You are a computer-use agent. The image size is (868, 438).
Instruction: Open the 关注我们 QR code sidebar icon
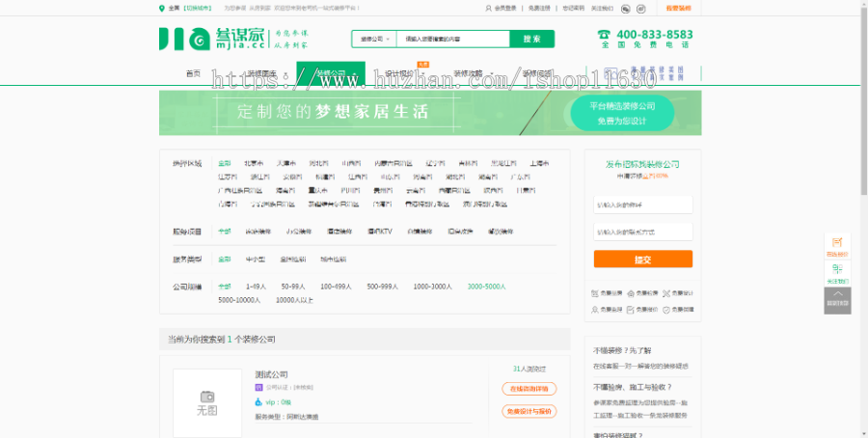[837, 269]
